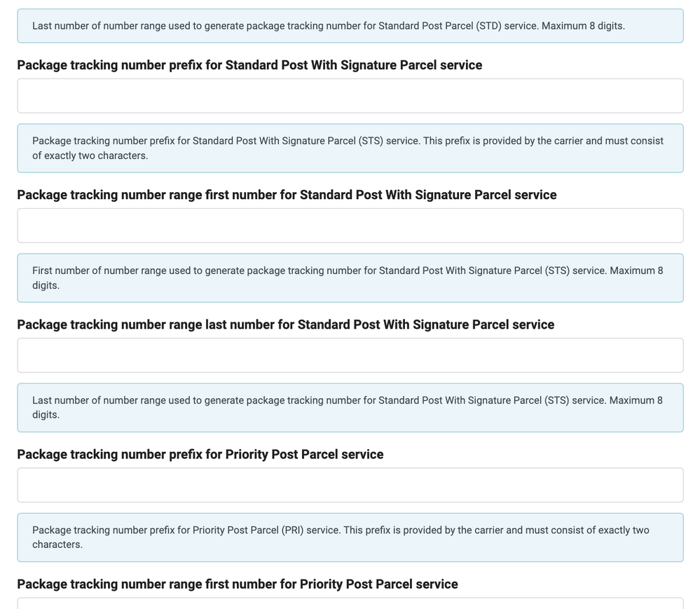Click the STS first number help box
Screen dimensions: 700x609
pyautogui.click(x=350, y=278)
